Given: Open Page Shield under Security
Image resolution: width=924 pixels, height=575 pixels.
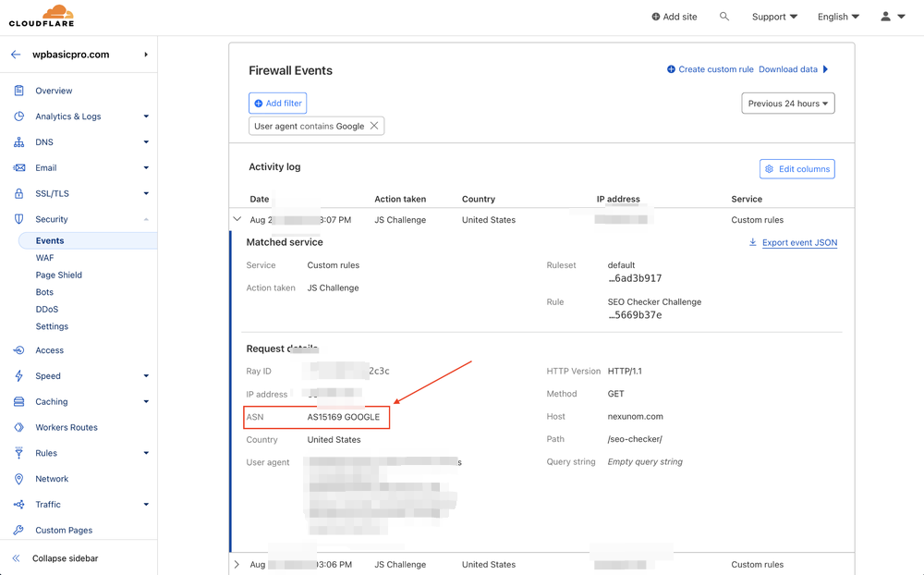Looking at the screenshot, I should [x=59, y=275].
